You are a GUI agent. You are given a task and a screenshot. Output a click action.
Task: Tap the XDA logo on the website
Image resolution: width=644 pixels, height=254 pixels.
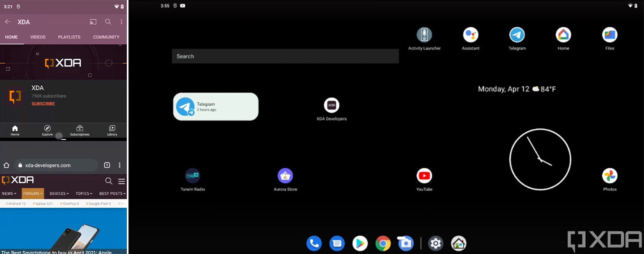[18, 180]
